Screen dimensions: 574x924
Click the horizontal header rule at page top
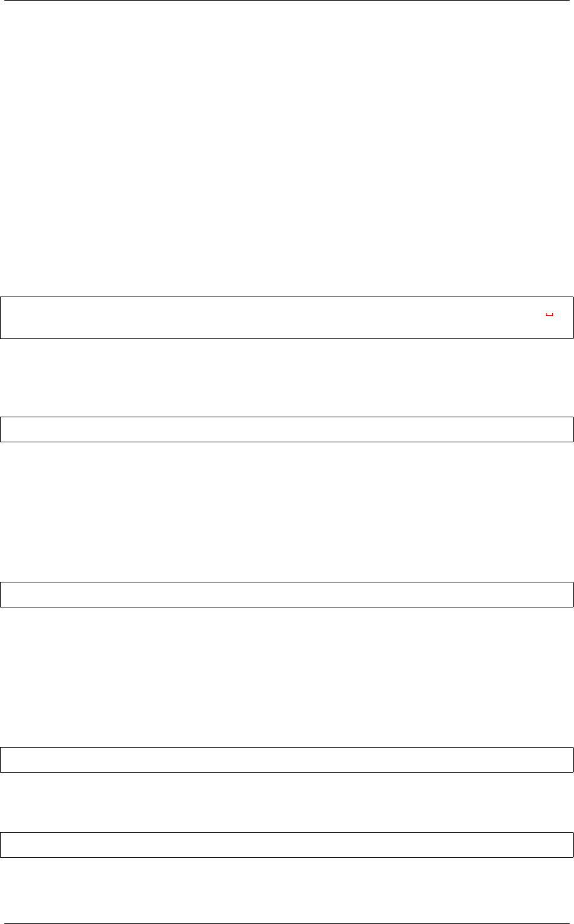tap(287, 1)
